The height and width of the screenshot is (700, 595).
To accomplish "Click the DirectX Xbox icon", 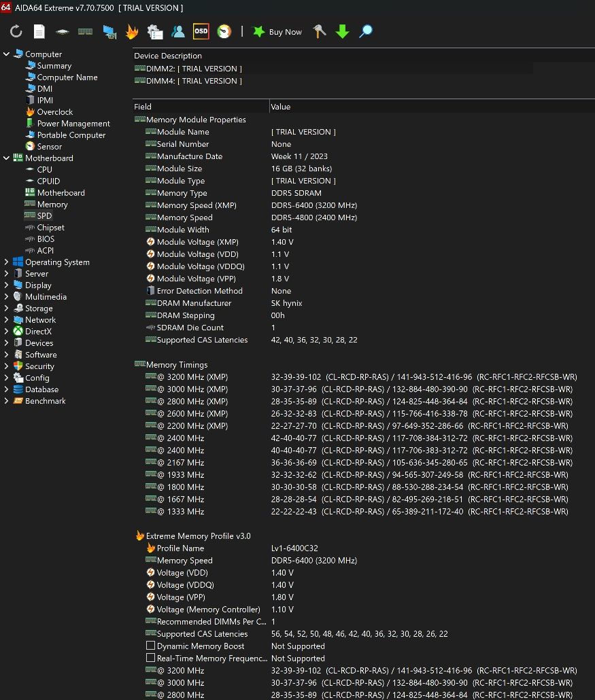I will 18,331.
